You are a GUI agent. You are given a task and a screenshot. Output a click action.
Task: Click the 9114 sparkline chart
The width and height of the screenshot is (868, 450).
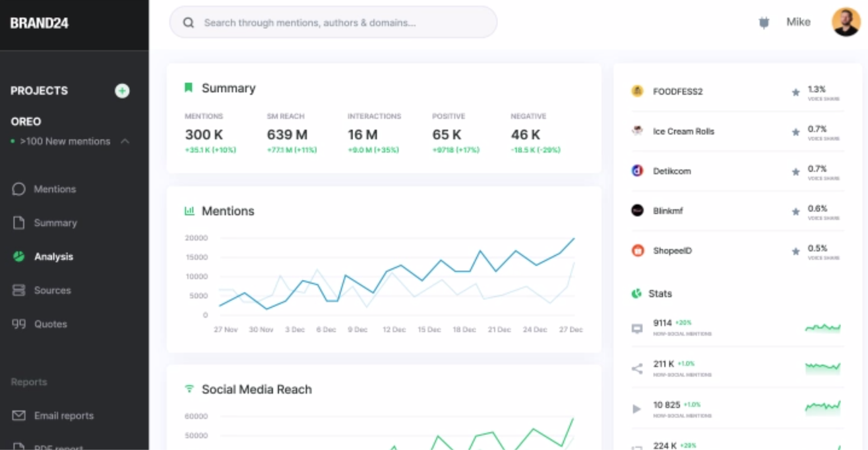(823, 327)
